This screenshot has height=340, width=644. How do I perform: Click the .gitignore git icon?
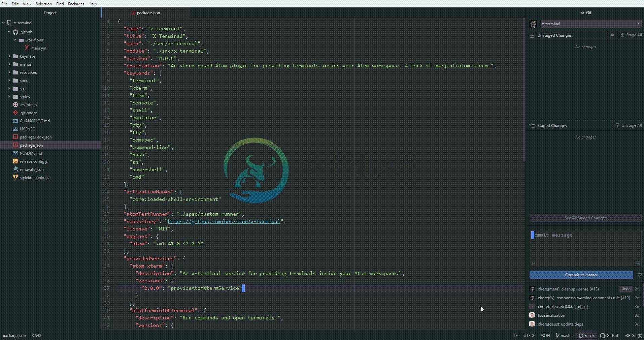15,113
